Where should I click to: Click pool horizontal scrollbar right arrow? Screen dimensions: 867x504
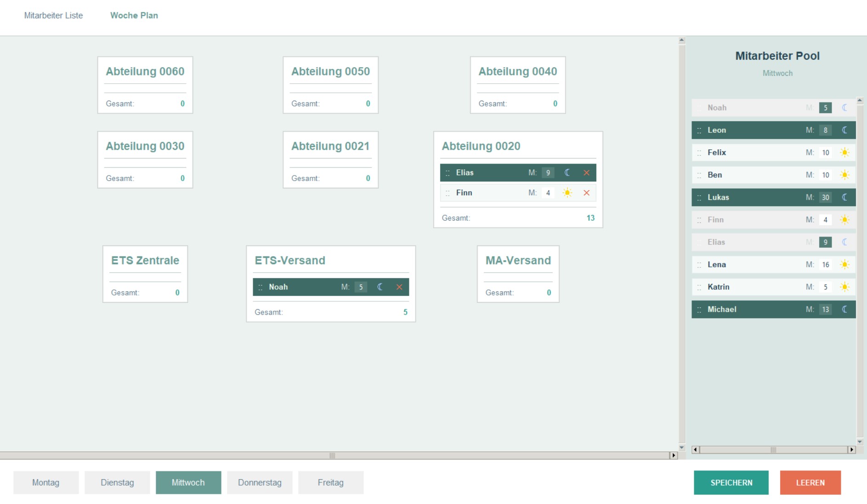(x=852, y=450)
